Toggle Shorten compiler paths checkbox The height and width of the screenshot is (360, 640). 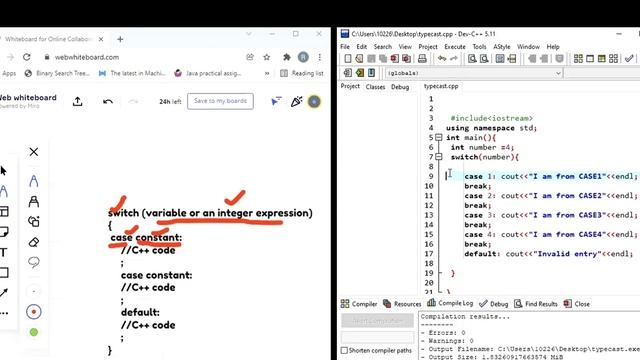pos(344,351)
